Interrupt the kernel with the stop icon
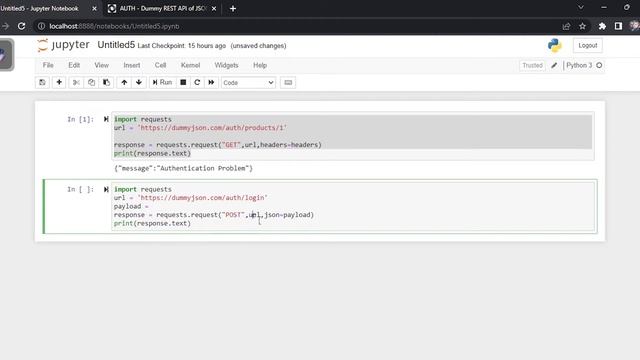This screenshot has height=360, width=640. 183,82
